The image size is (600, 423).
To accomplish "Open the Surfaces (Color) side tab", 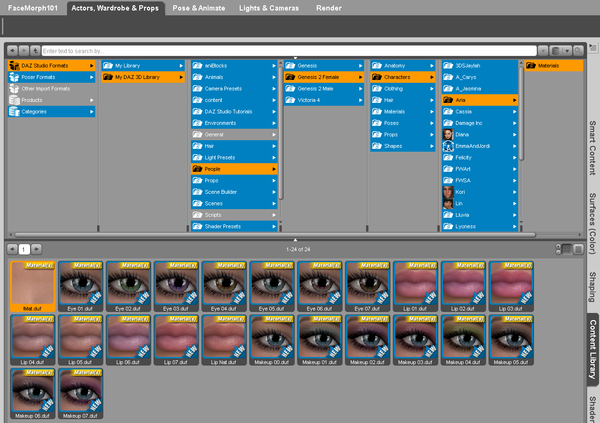I will point(592,223).
